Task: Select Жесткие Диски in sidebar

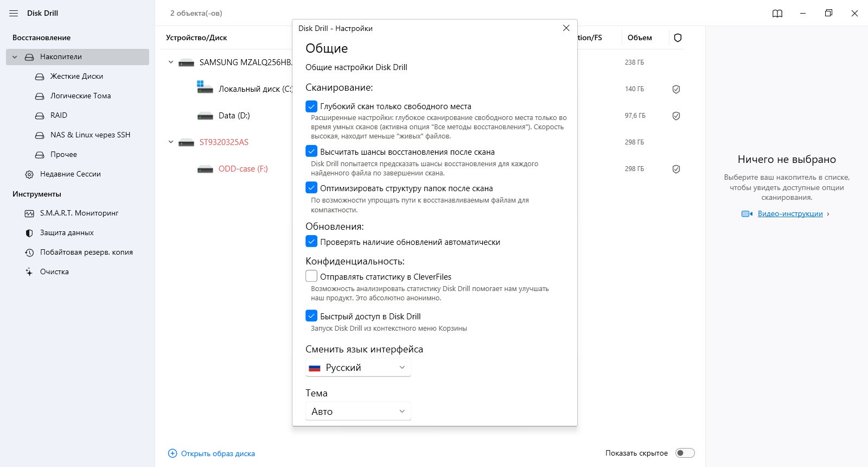Action: (x=76, y=77)
